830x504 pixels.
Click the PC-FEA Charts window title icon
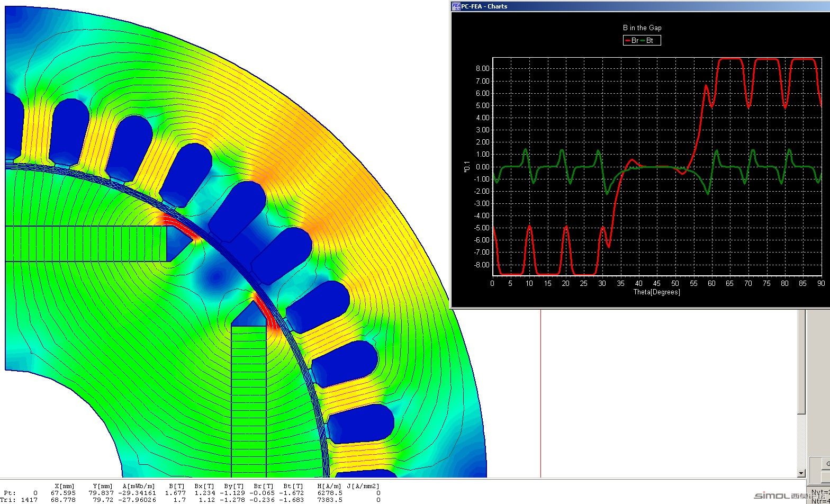456,6
